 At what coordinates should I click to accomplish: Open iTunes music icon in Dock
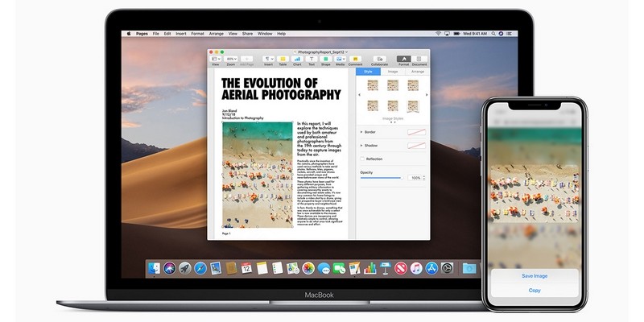coord(416,268)
